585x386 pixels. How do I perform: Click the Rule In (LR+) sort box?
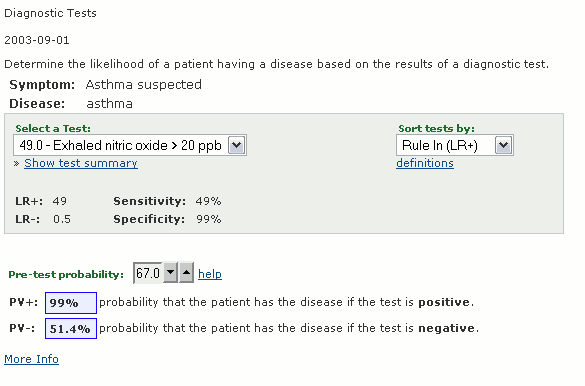[455, 145]
